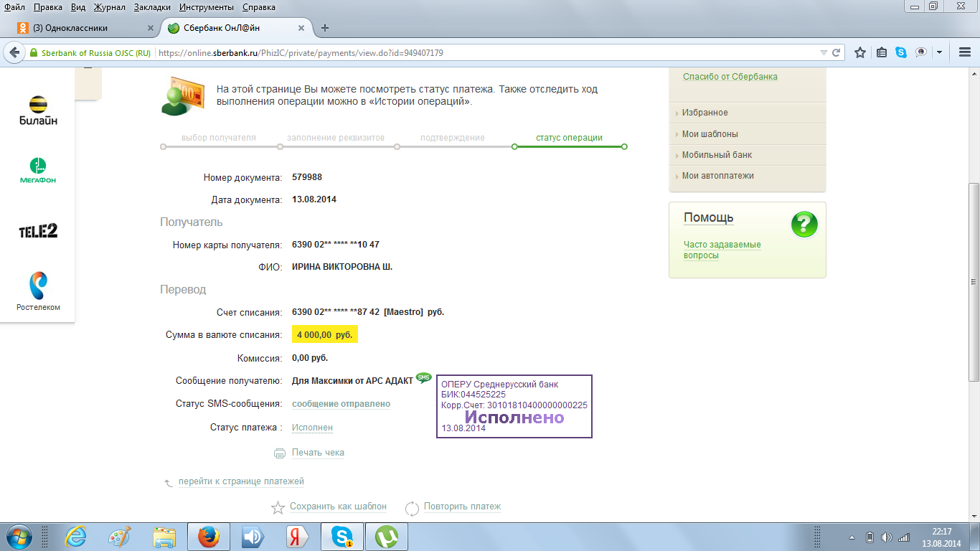Click the address bar URL field
The height and width of the screenshot is (551, 980).
click(430, 53)
